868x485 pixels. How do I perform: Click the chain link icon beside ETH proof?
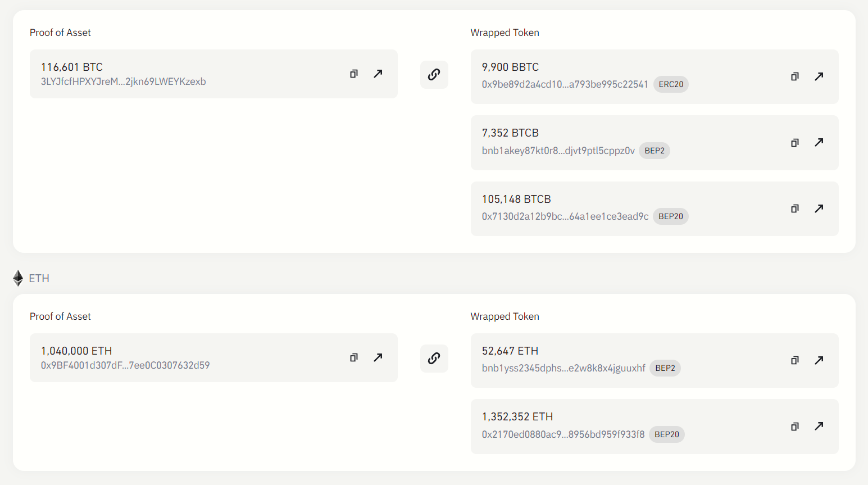[434, 358]
